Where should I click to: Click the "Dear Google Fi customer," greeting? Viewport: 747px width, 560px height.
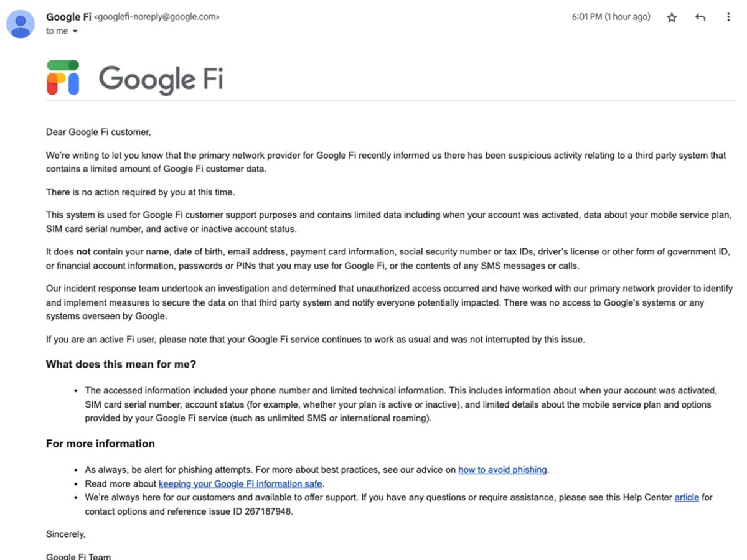pos(98,132)
